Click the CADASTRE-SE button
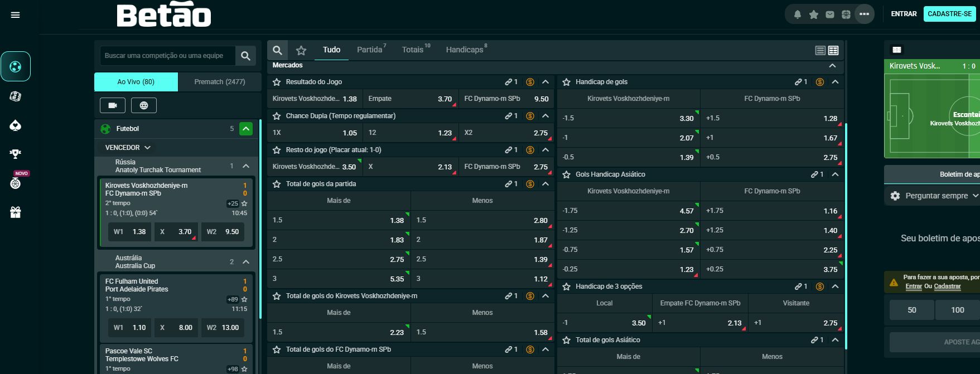Viewport: 980px width, 374px height. click(949, 14)
